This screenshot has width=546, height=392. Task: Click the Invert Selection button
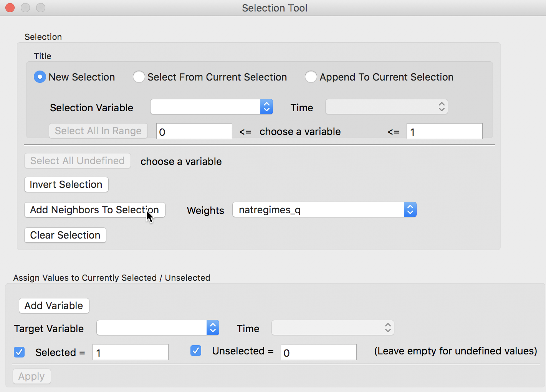point(66,184)
